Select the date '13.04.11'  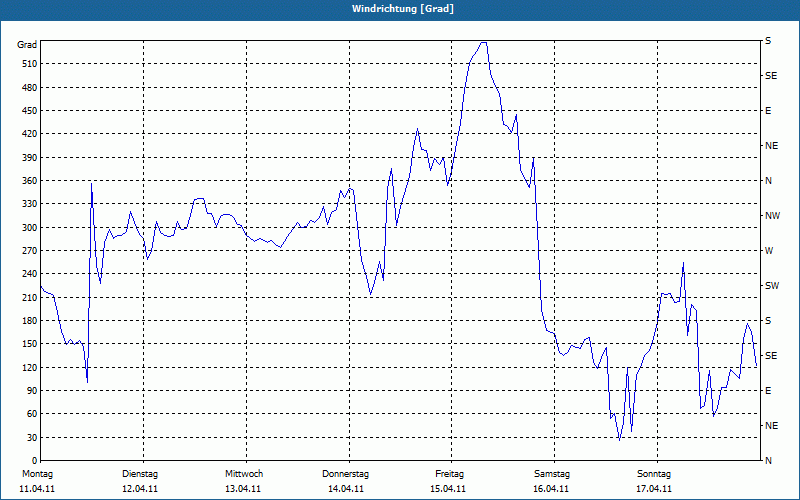[x=243, y=489]
